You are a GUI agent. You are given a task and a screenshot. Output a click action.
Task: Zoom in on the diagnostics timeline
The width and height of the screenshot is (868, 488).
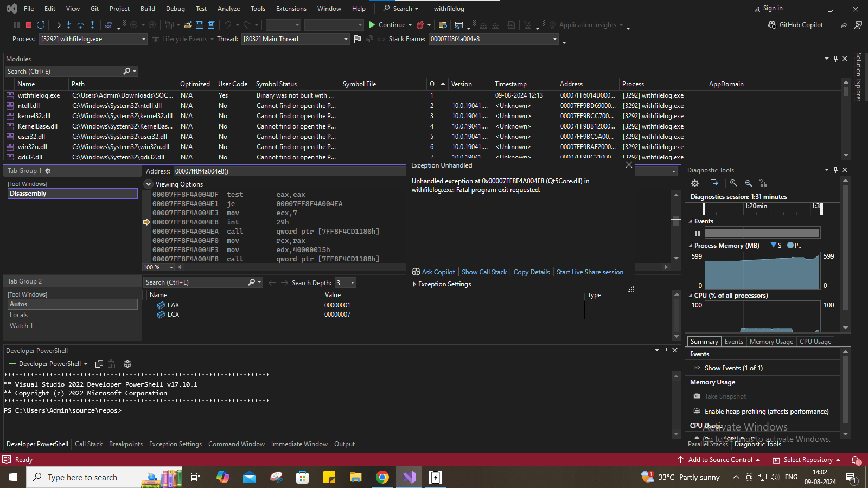click(733, 183)
